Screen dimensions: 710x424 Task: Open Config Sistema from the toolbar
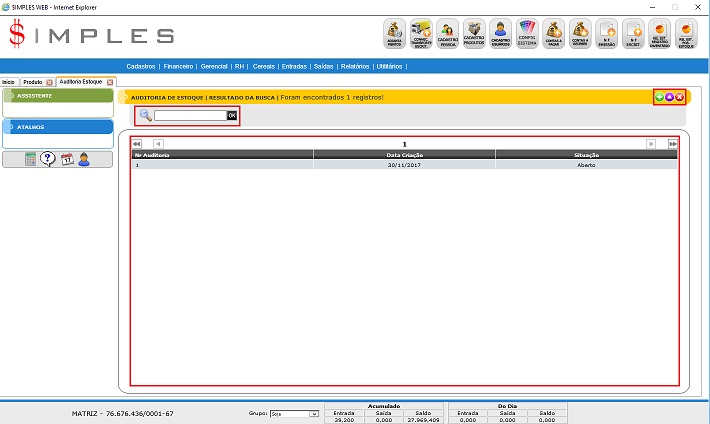click(527, 34)
